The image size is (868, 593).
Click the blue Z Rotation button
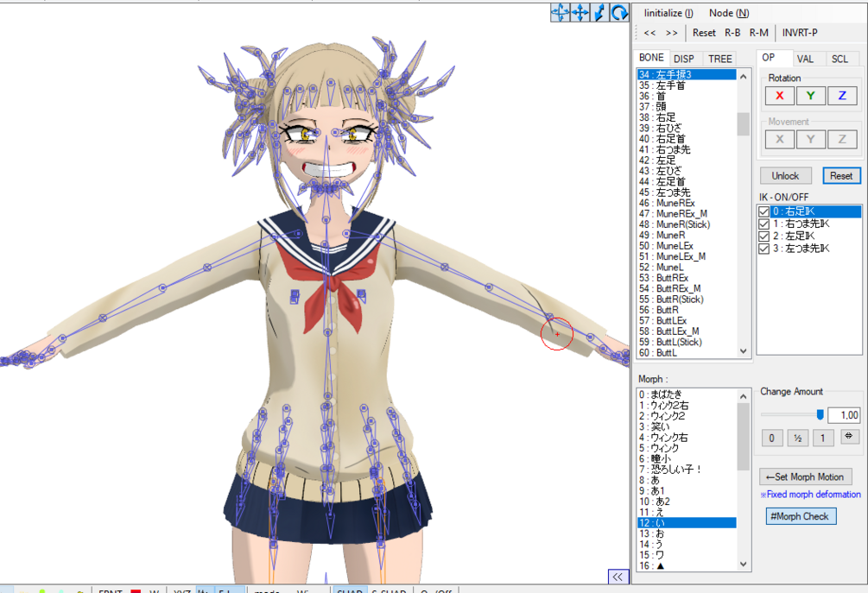[x=842, y=96]
